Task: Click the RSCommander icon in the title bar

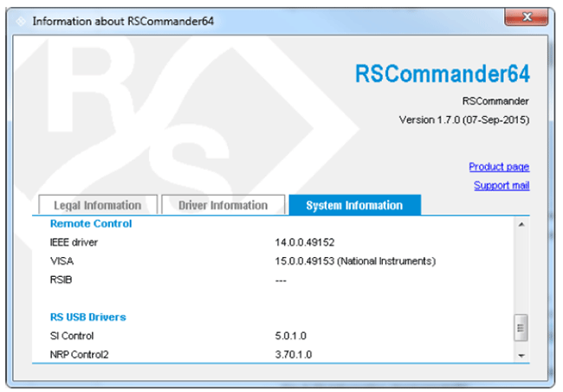Action: point(19,19)
